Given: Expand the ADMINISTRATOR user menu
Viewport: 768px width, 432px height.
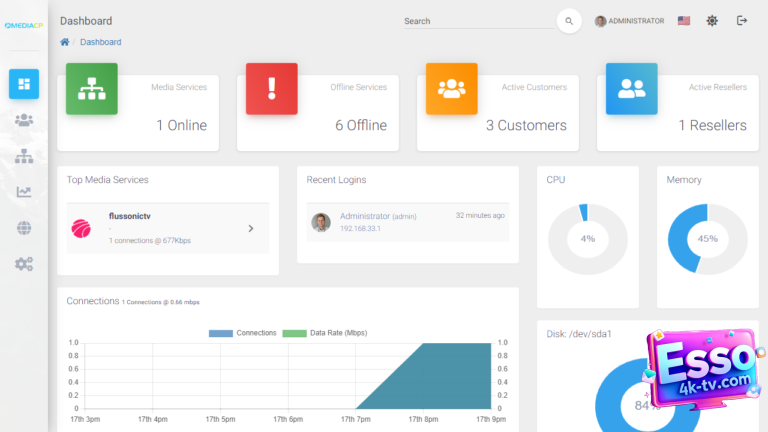Looking at the screenshot, I should 630,21.
